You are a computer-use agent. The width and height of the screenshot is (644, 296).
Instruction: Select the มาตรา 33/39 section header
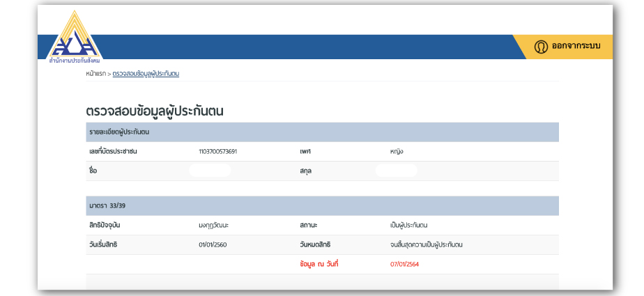[x=107, y=206]
